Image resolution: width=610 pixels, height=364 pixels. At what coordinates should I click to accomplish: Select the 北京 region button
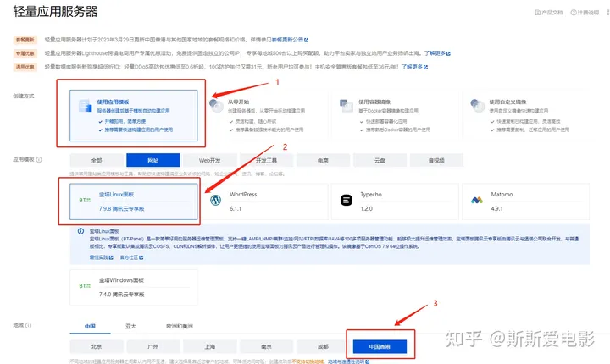(97, 346)
